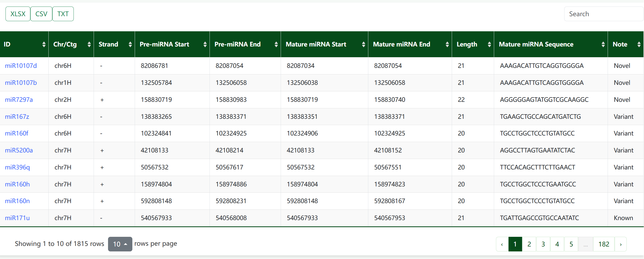Open miR171u entry link

click(x=17, y=218)
